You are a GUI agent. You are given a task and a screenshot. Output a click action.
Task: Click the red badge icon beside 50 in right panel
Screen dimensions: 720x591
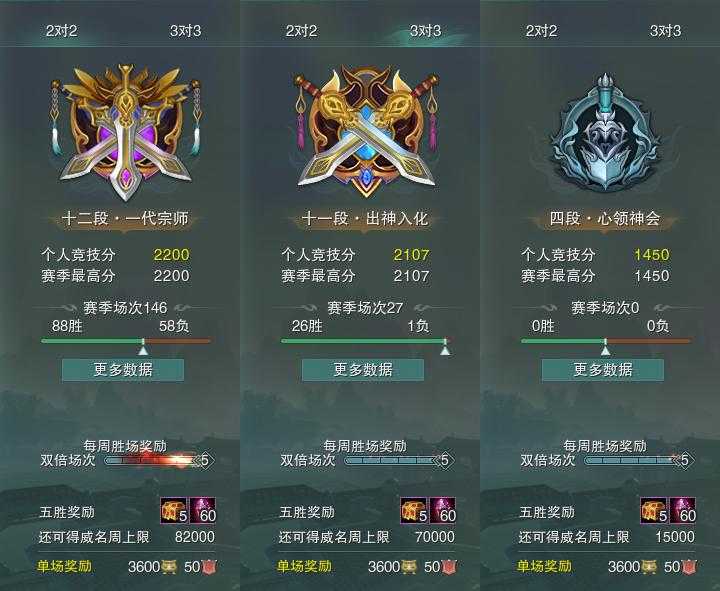pos(689,567)
